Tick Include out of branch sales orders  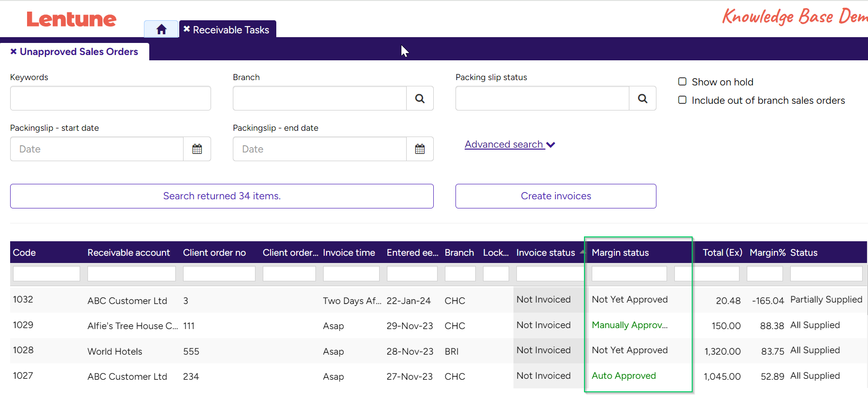pos(683,100)
